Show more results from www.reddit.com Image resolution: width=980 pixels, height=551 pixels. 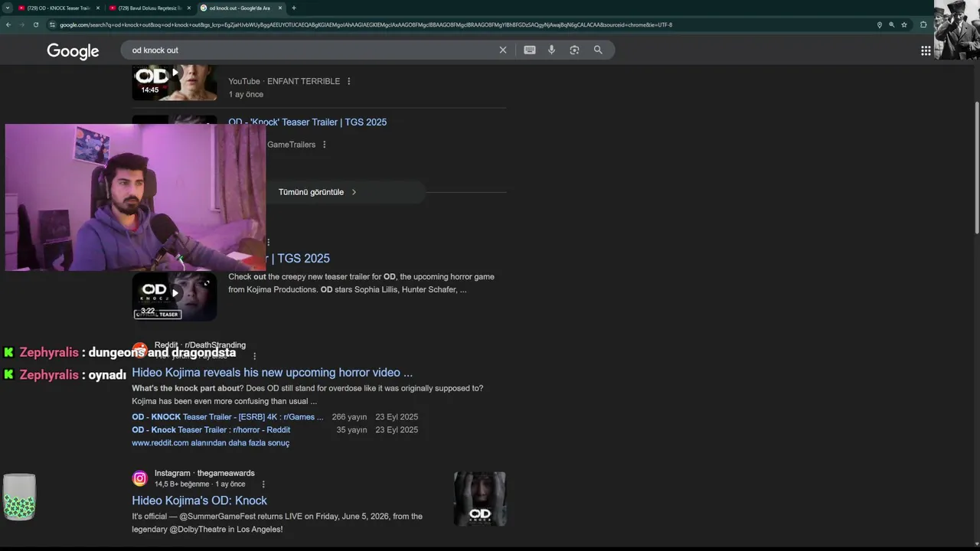[211, 443]
